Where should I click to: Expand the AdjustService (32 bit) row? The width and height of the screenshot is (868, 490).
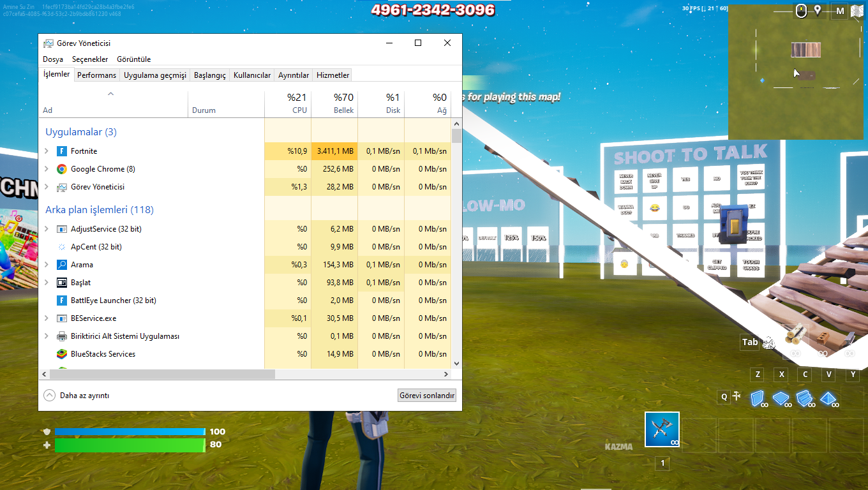[x=47, y=229]
